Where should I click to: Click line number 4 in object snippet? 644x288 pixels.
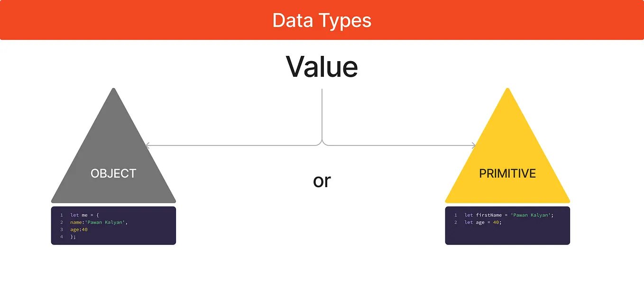tap(62, 236)
